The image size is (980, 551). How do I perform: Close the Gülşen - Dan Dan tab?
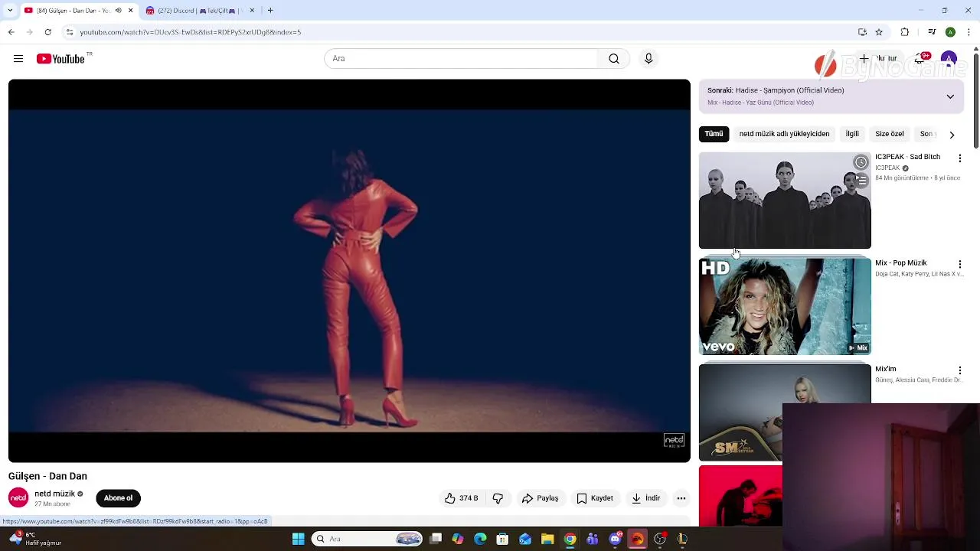click(130, 11)
